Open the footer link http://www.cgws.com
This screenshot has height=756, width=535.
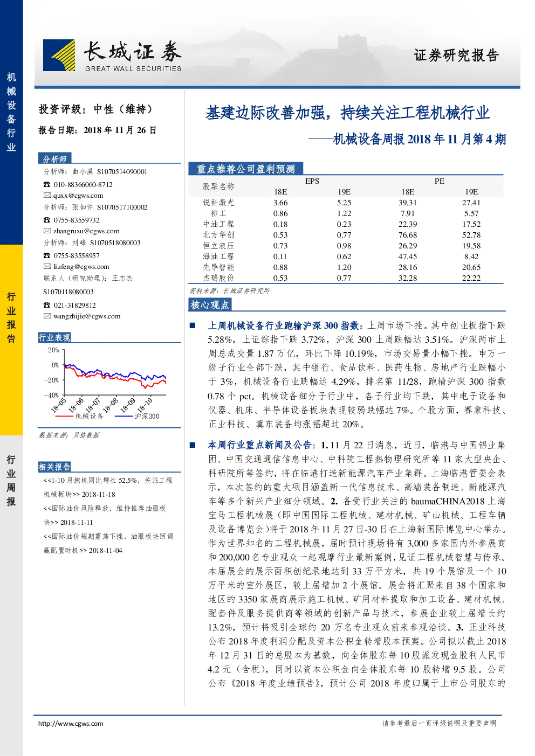(71, 723)
